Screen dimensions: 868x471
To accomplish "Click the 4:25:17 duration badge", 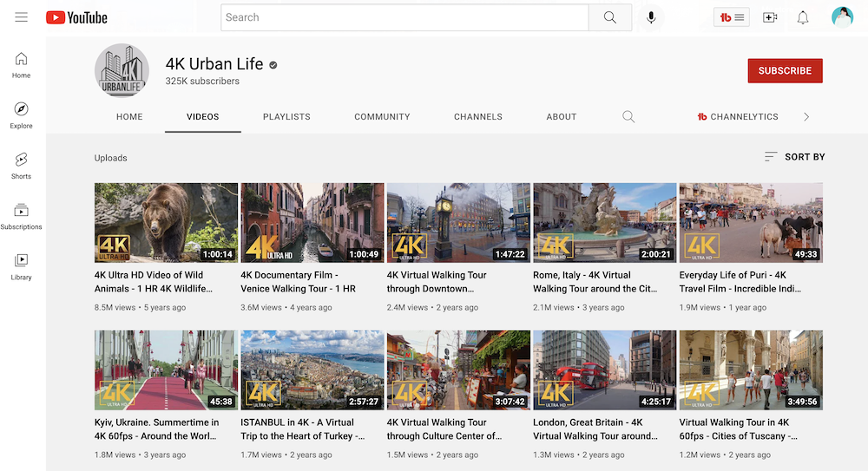I will (656, 402).
